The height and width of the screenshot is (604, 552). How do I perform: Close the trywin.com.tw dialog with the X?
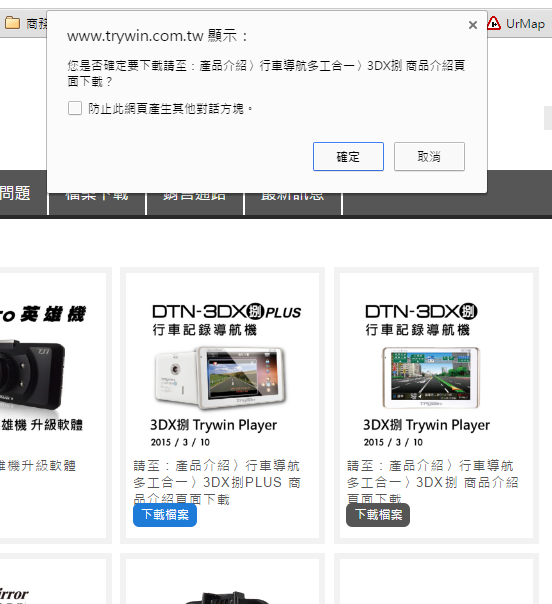point(473,25)
